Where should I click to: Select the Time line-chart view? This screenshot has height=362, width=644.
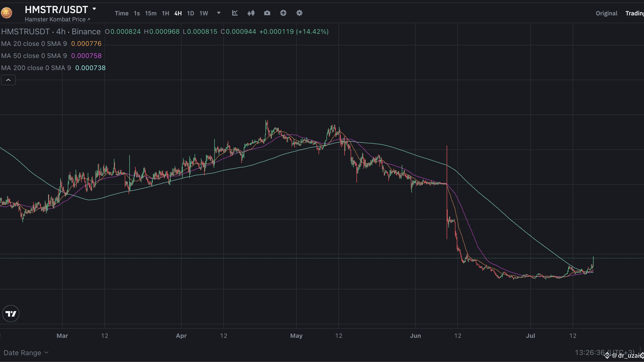pyautogui.click(x=121, y=13)
